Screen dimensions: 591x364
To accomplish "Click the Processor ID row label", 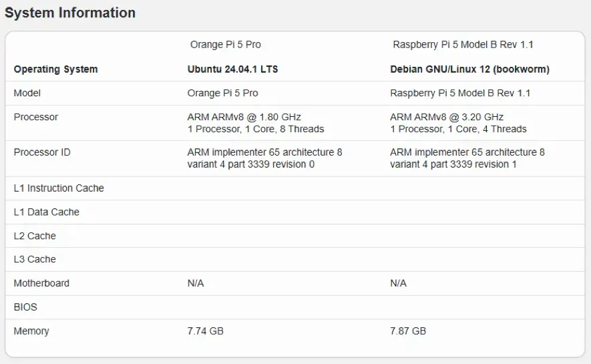I will [42, 152].
